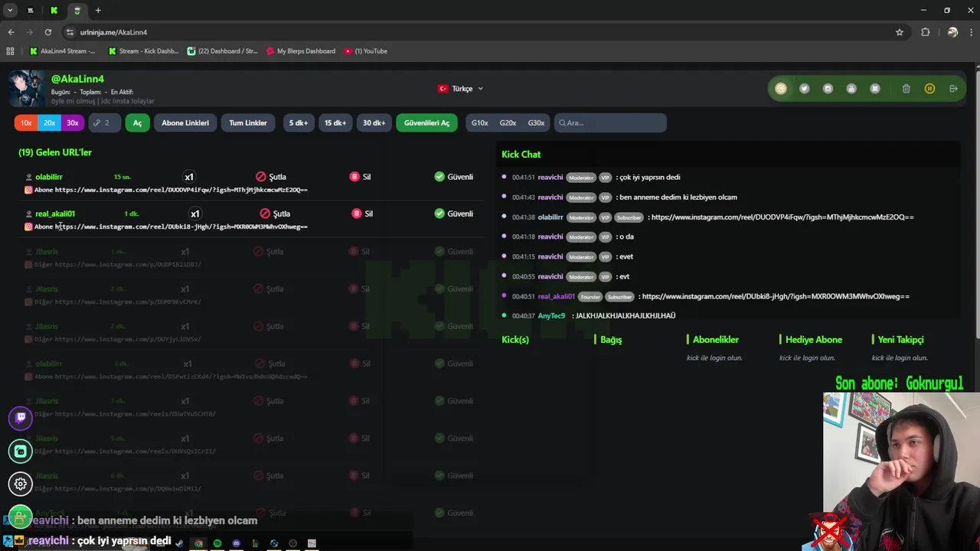Click the Kick icon in left sidebar
The width and height of the screenshot is (980, 551).
tap(21, 451)
